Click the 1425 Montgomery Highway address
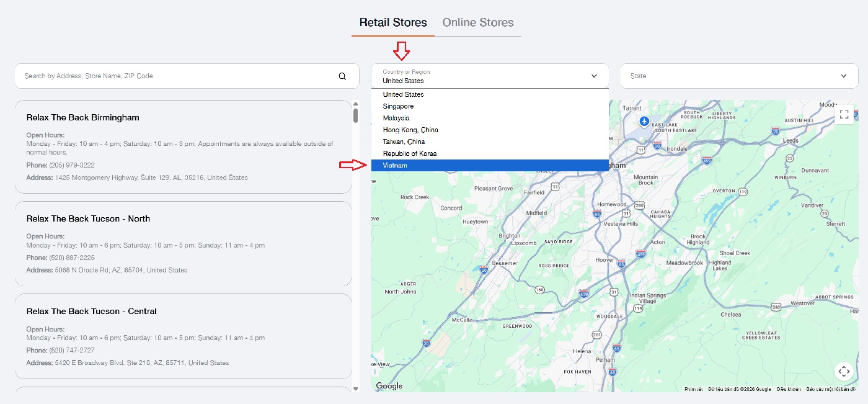Image resolution: width=868 pixels, height=404 pixels. tap(151, 177)
